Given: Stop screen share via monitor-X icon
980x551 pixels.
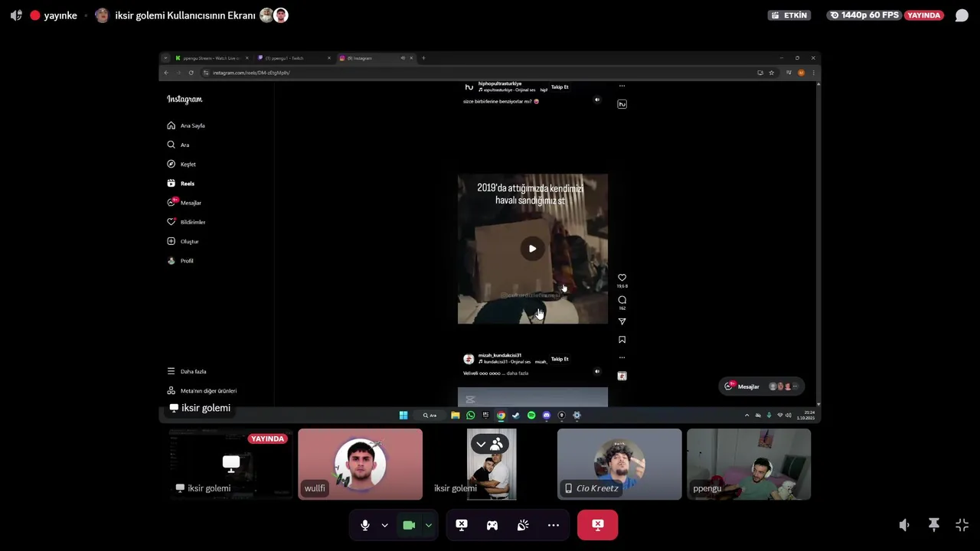Looking at the screenshot, I should (462, 525).
